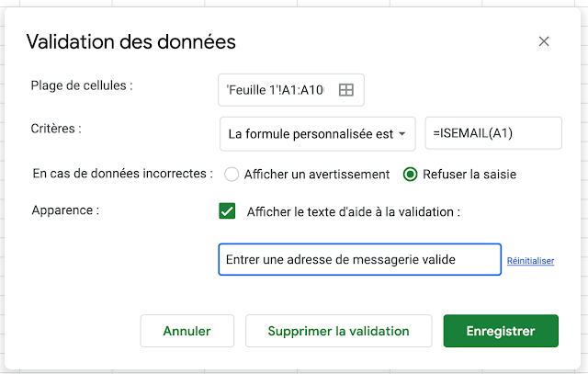Click 'Supprimer la validation' button

[338, 331]
